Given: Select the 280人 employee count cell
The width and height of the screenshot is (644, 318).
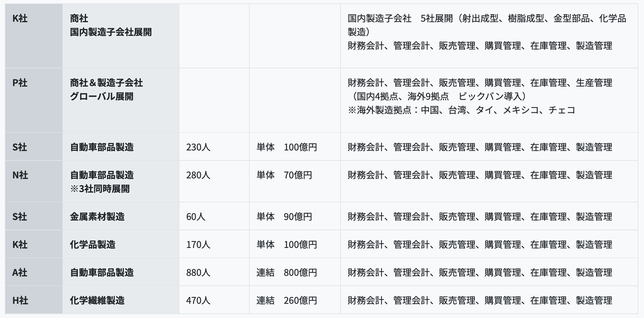Looking at the screenshot, I should [x=214, y=181].
